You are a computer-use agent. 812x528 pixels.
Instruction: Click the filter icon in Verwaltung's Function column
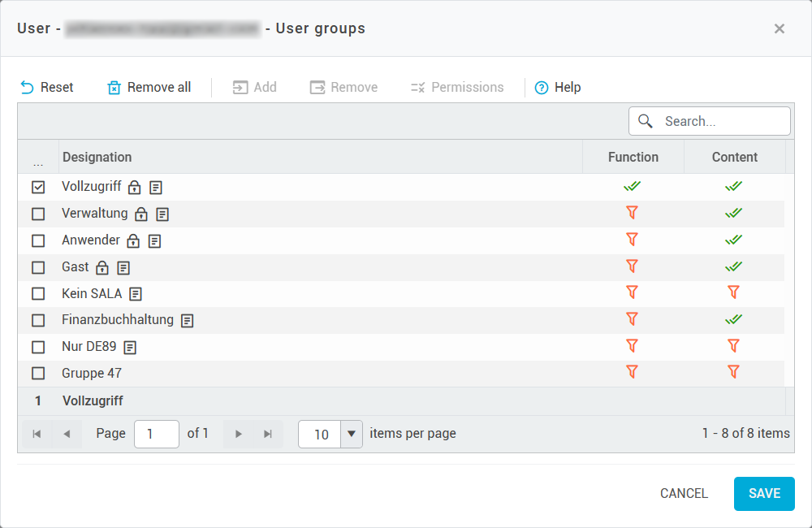[x=632, y=213]
